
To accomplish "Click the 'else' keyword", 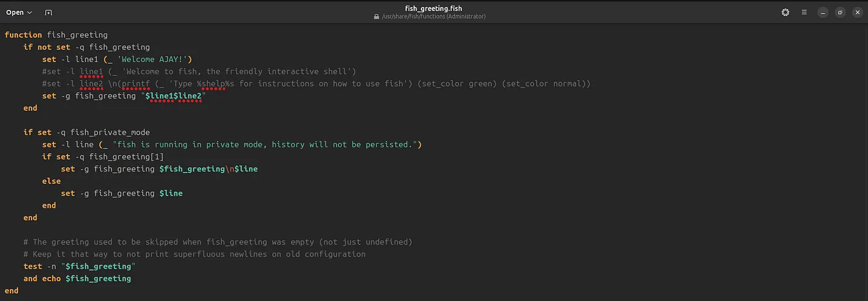I will click(51, 181).
